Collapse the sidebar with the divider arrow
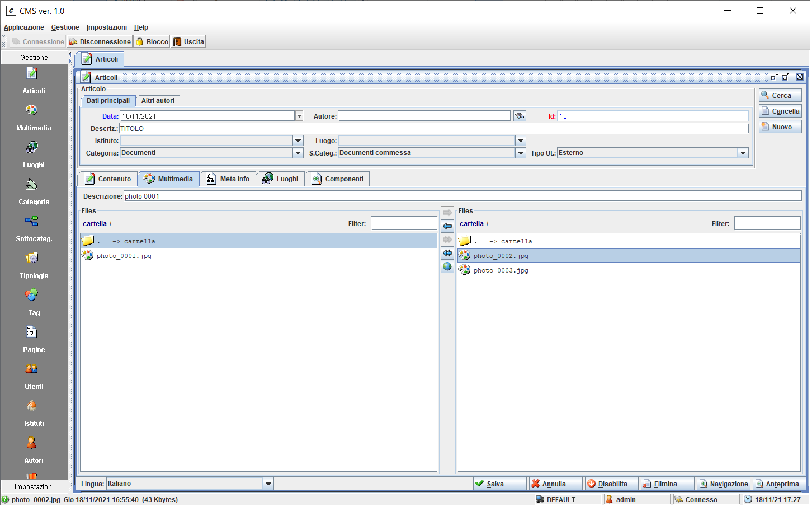The image size is (812, 506). (70, 55)
